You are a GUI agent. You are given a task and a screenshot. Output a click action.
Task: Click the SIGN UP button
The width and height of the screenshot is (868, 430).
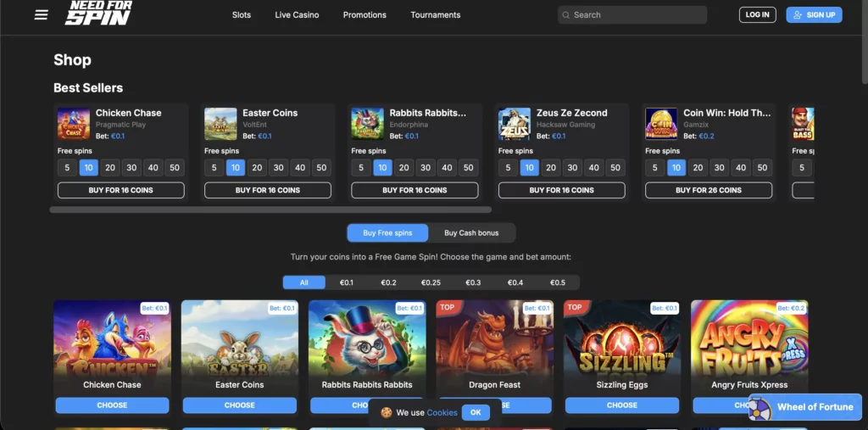click(x=815, y=15)
